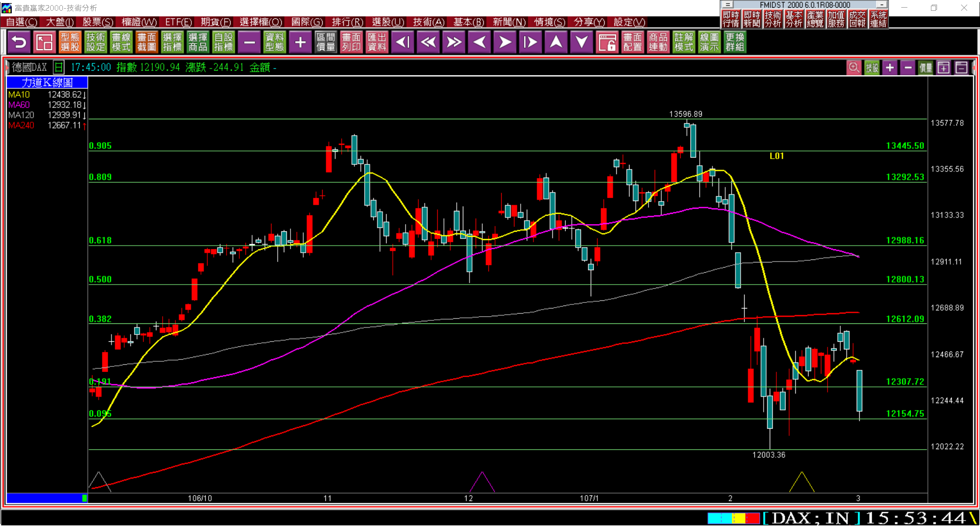Open the 期貨(F) menu
Viewport: 980px width, 526px height.
[x=215, y=22]
